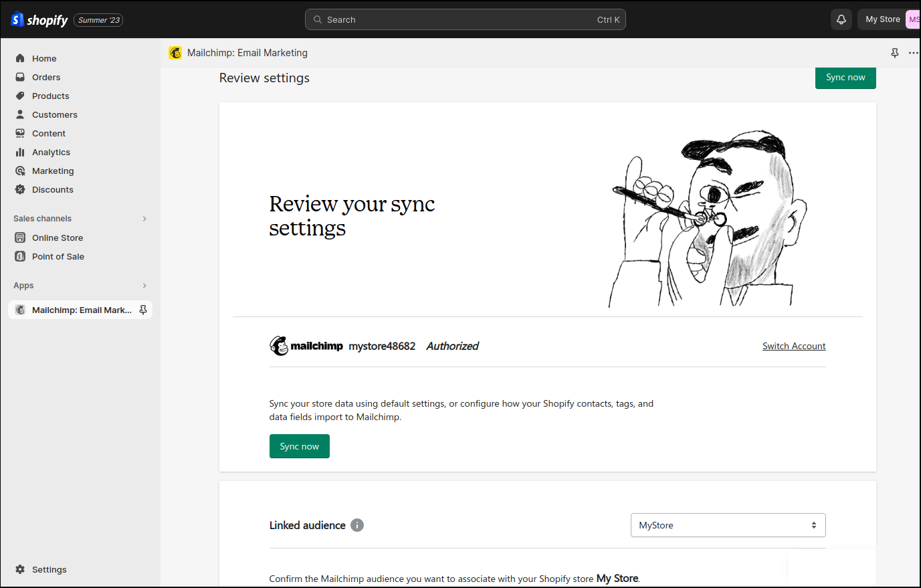Screen dimensions: 921x588
Task: Click the Review settings heading
Action: pyautogui.click(x=264, y=78)
